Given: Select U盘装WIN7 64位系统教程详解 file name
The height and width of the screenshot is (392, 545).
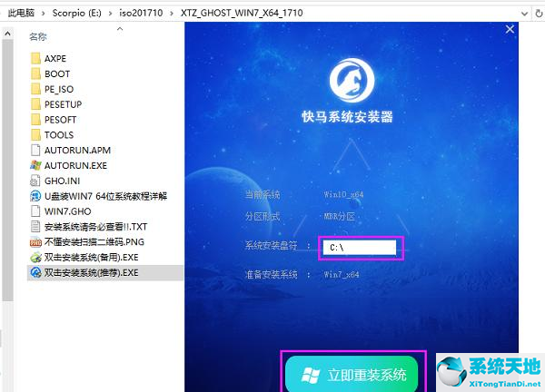Looking at the screenshot, I should [106, 196].
